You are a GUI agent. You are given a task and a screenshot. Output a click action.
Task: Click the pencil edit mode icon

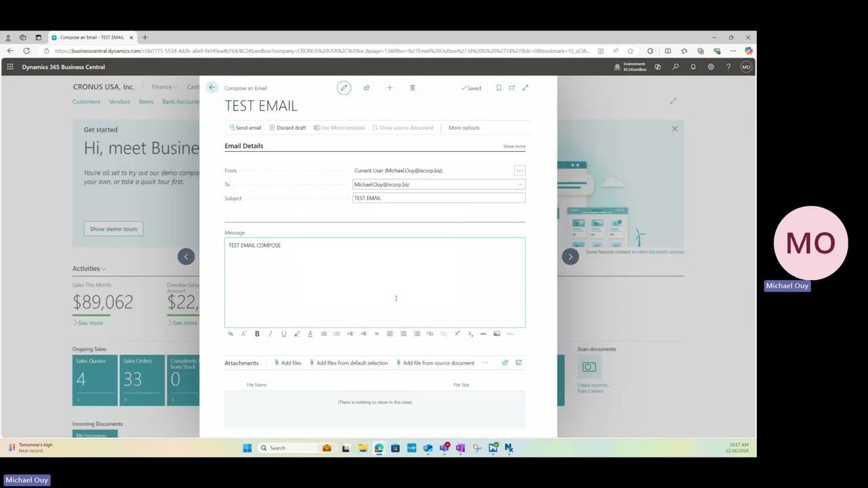tap(344, 87)
